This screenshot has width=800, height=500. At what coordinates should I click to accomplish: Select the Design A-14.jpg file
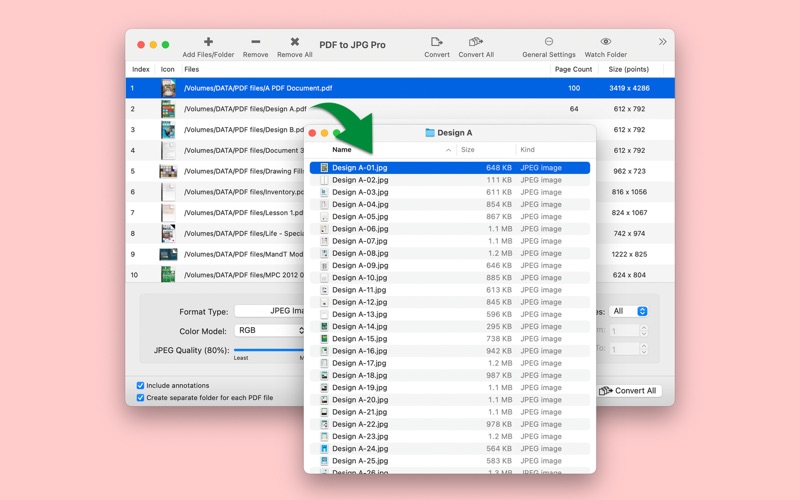coord(360,326)
